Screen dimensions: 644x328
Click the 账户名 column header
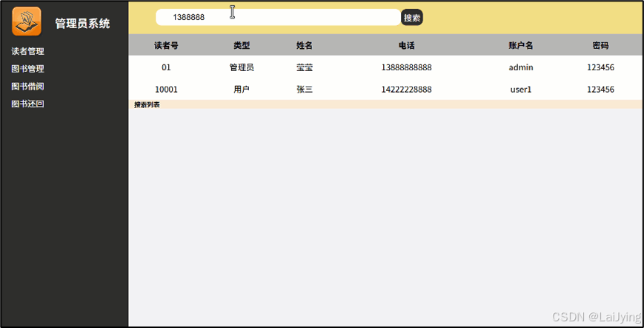521,46
